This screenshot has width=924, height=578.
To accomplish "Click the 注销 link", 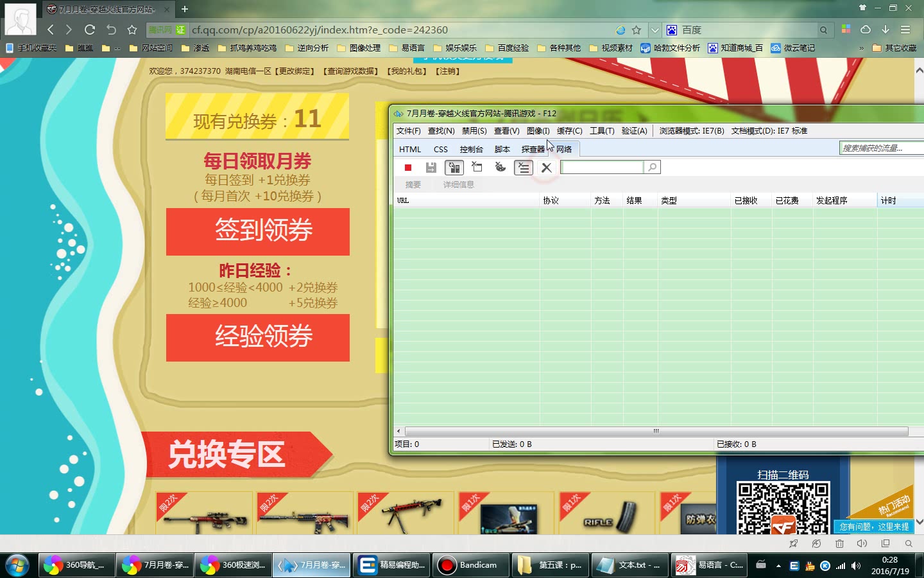I will coord(448,71).
